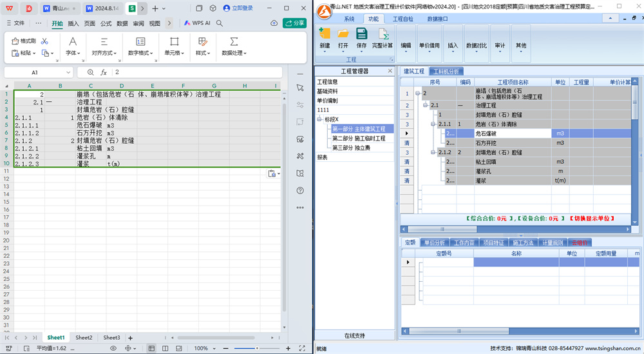
Task: Click the green 分享 share button
Action: pos(295,23)
